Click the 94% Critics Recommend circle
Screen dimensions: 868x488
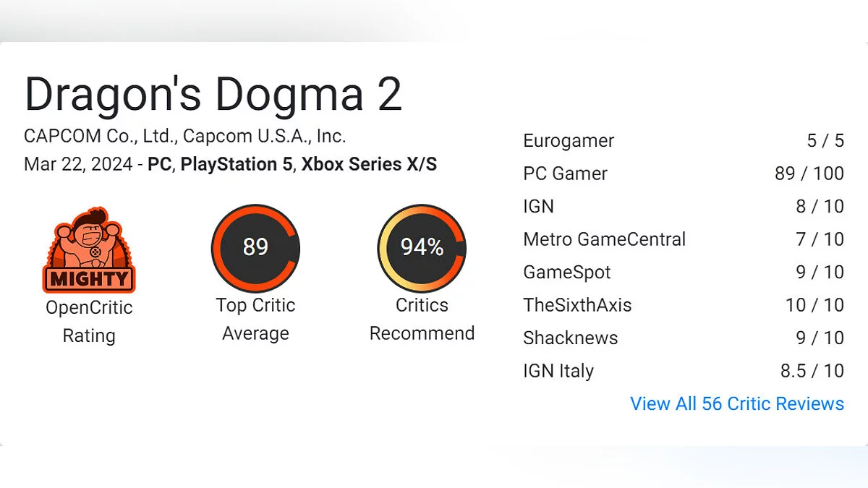coord(422,247)
